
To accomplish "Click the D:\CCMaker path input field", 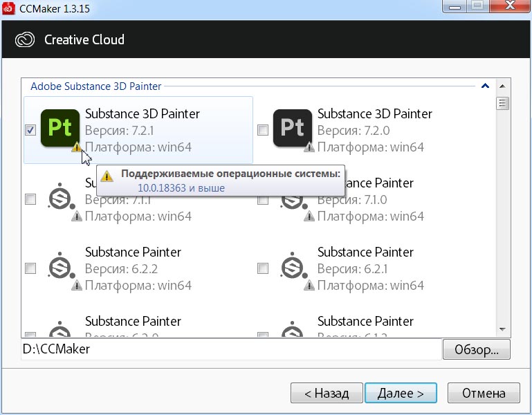I will [x=231, y=349].
